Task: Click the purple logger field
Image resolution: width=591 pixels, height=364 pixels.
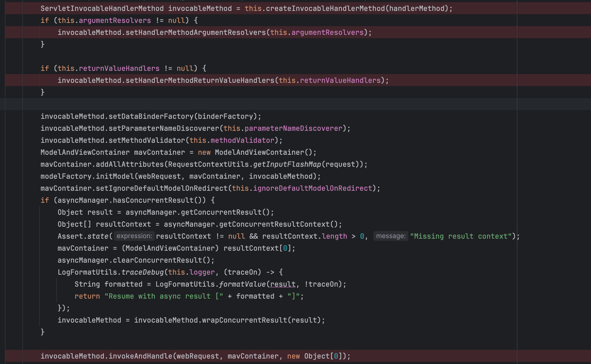Action: tap(202, 272)
